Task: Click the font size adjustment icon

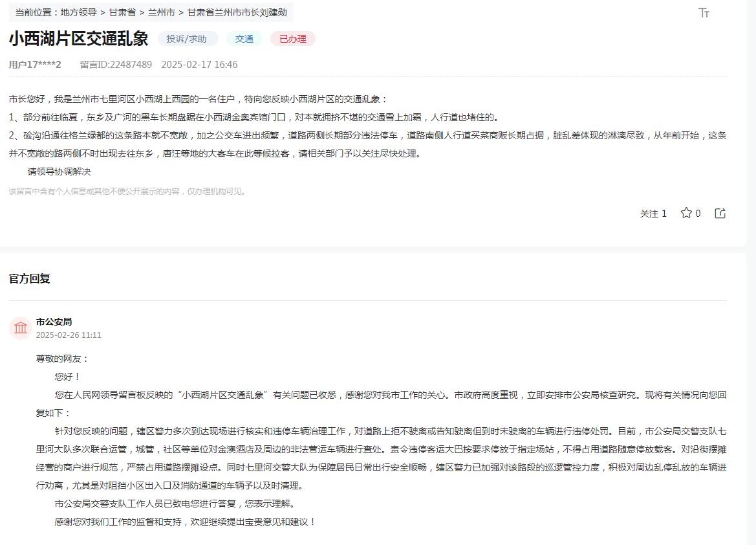Action: pyautogui.click(x=704, y=13)
